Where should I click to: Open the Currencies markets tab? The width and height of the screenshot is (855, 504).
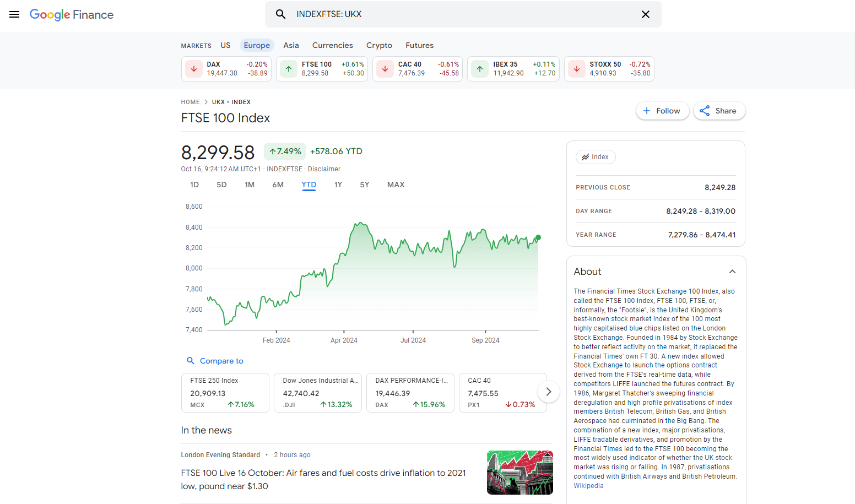point(333,45)
